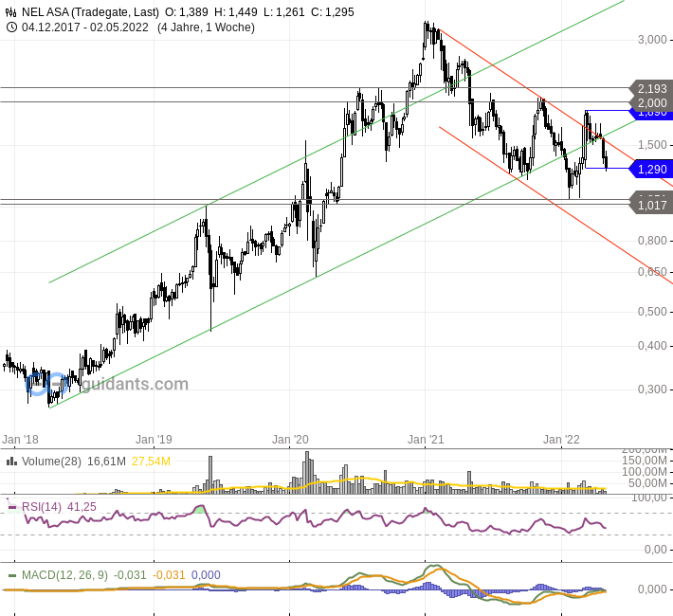The width and height of the screenshot is (673, 616).
Task: Click the blue MACD histogram value 0,000
Action: coord(206,575)
